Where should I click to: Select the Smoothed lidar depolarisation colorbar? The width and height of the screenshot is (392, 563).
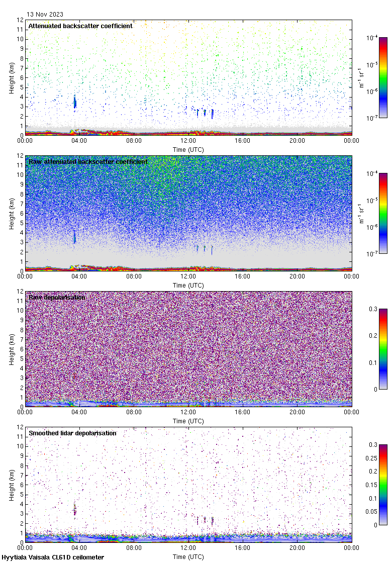pyautogui.click(x=383, y=485)
